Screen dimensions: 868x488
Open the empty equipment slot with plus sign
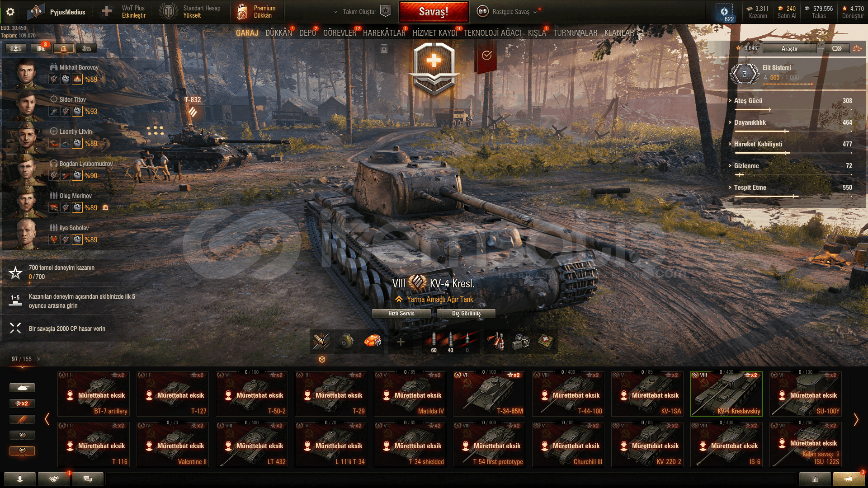pyautogui.click(x=400, y=342)
